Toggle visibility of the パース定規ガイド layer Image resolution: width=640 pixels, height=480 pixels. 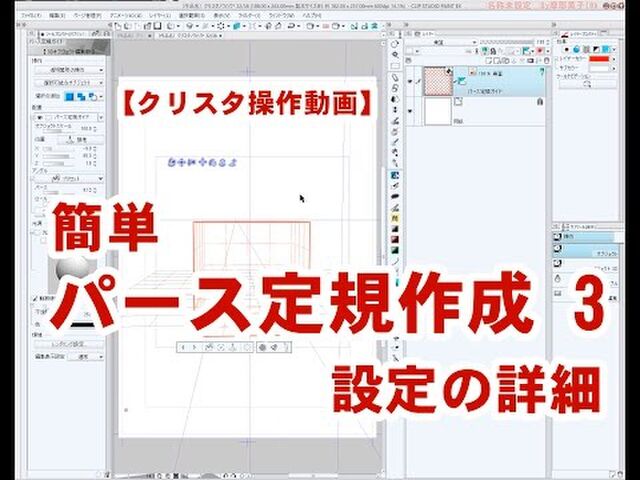point(410,82)
